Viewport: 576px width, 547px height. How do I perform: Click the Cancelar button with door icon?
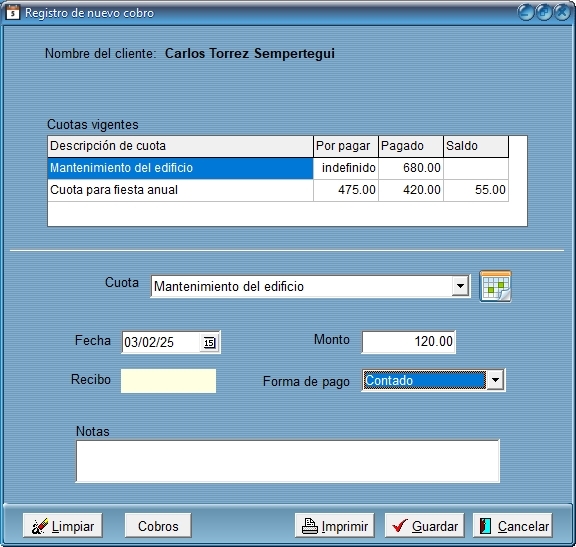(513, 526)
